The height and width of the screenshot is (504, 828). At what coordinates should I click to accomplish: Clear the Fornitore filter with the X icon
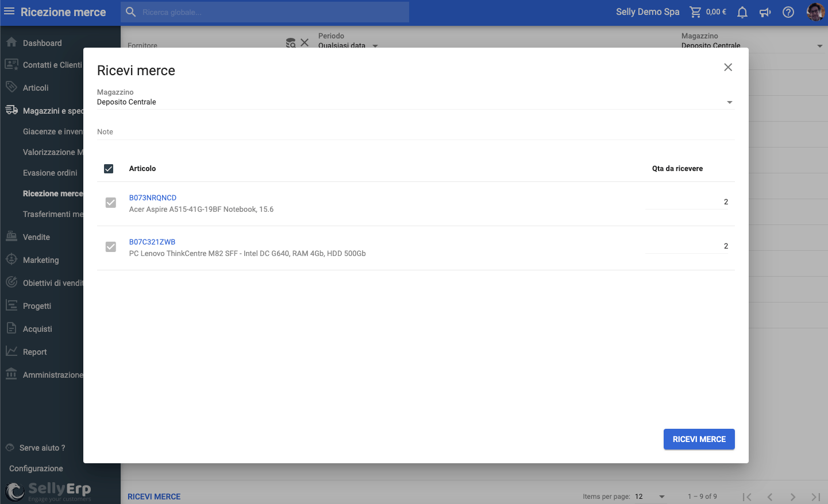tap(305, 42)
